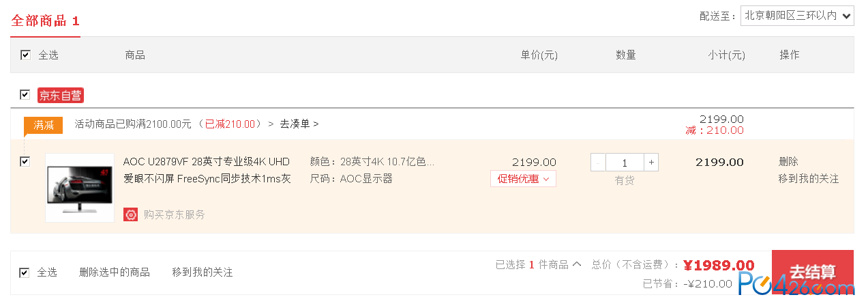Decrease quantity with the minus button

pyautogui.click(x=598, y=163)
